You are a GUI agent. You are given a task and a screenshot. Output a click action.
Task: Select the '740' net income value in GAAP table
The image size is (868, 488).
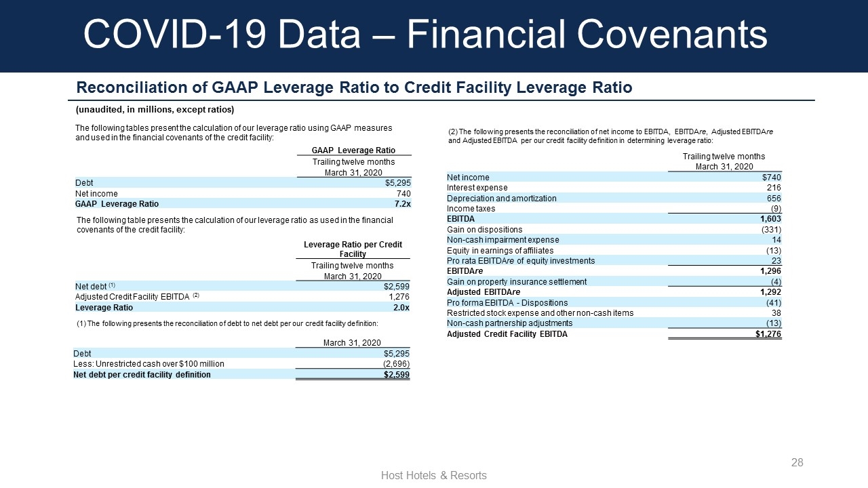403,193
